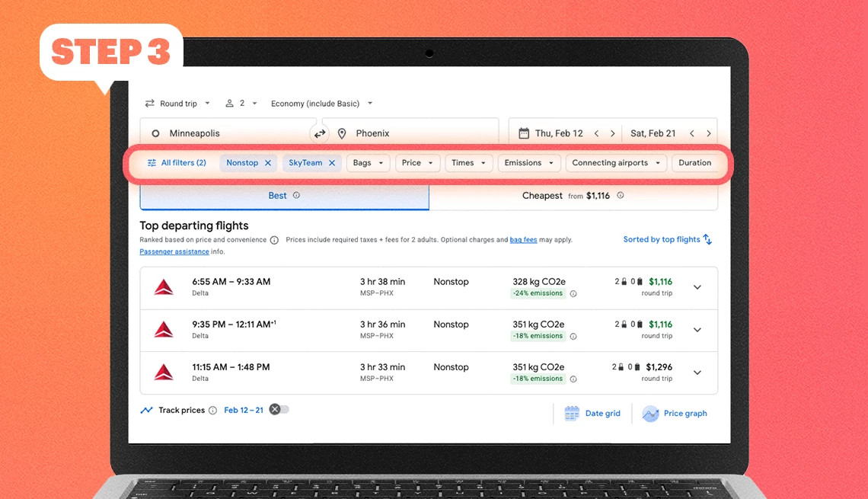Expand details for the 9:35 PM flight
This screenshot has height=499, width=868.
[697, 330]
